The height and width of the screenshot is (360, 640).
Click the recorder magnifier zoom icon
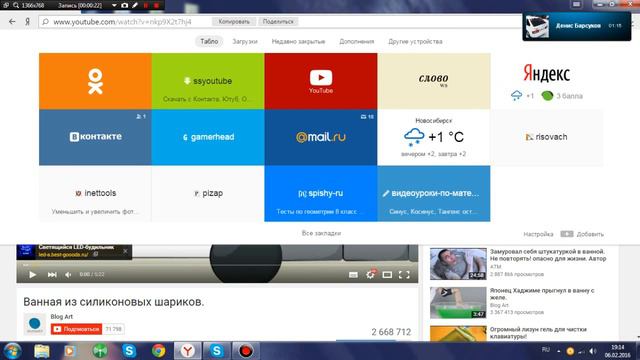click(16, 5)
